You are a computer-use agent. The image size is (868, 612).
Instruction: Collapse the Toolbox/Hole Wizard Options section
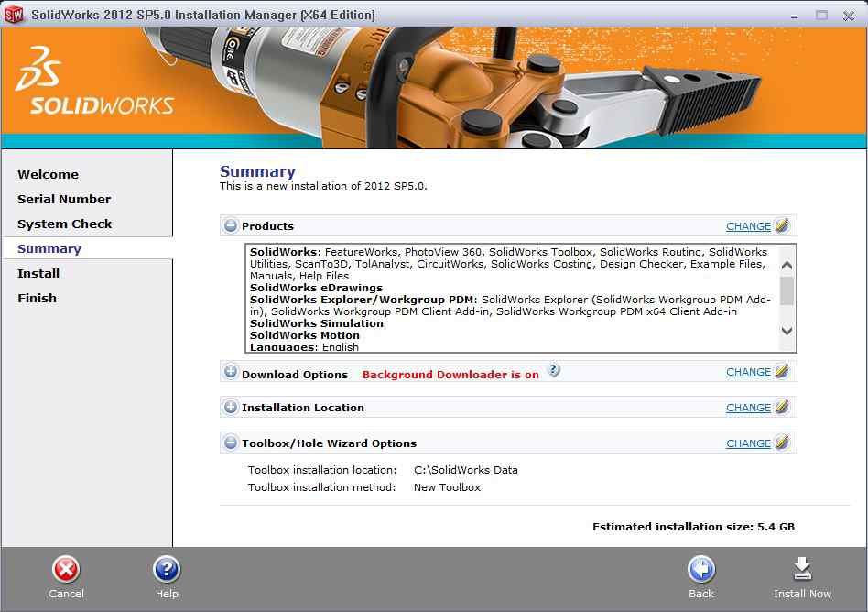pos(231,443)
